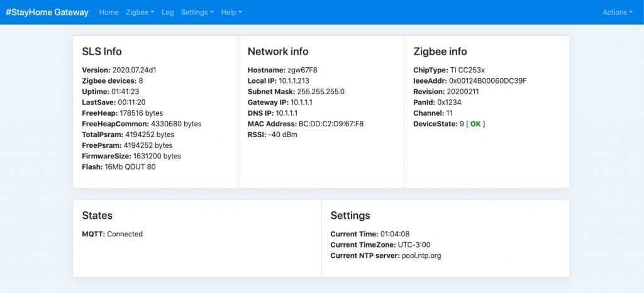Click the #StayHome Gateway brand link
The width and height of the screenshot is (644, 293).
47,12
